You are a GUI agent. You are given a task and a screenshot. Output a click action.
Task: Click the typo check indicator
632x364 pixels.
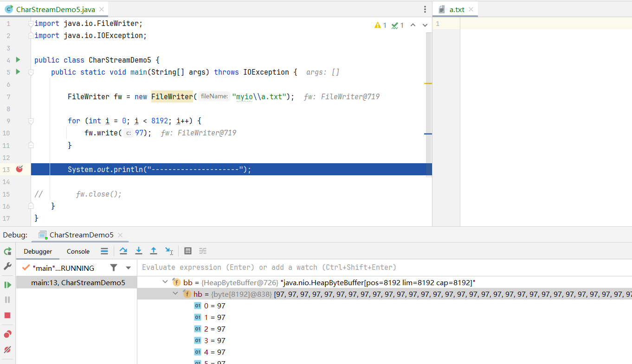coord(397,26)
